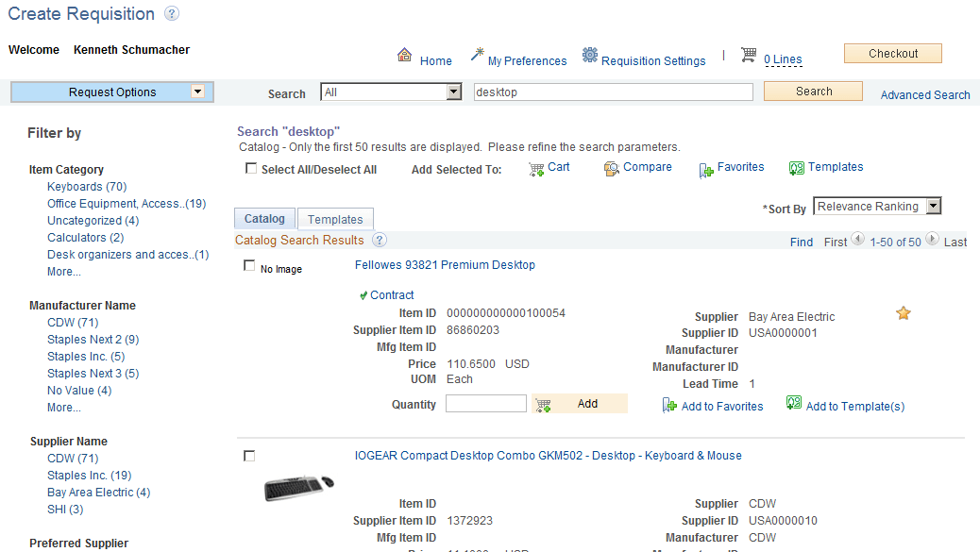Open My Preferences
980x552 pixels.
coord(528,59)
